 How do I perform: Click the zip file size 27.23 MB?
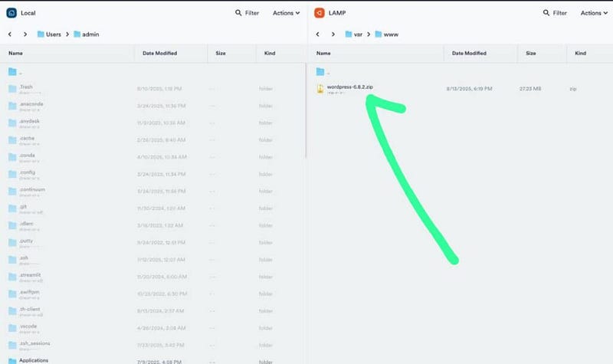[530, 89]
